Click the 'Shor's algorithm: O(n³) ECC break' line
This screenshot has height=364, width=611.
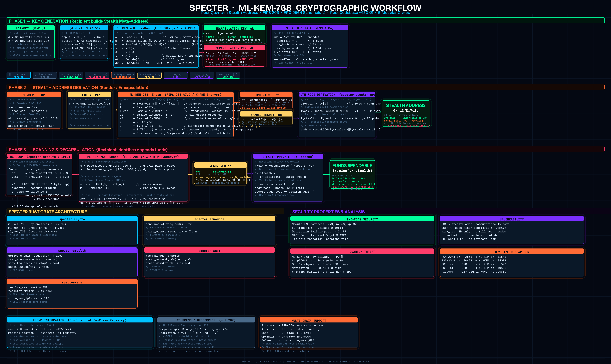coord(320,264)
